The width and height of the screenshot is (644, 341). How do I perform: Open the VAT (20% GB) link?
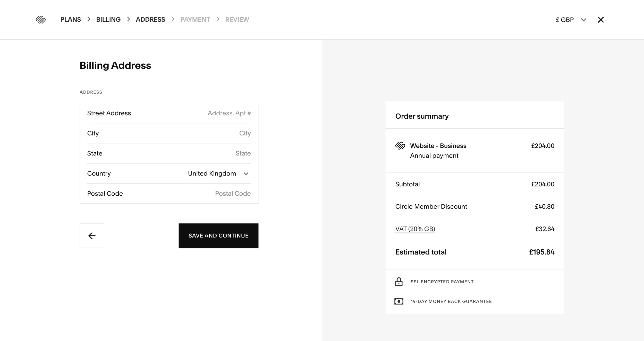[415, 229]
